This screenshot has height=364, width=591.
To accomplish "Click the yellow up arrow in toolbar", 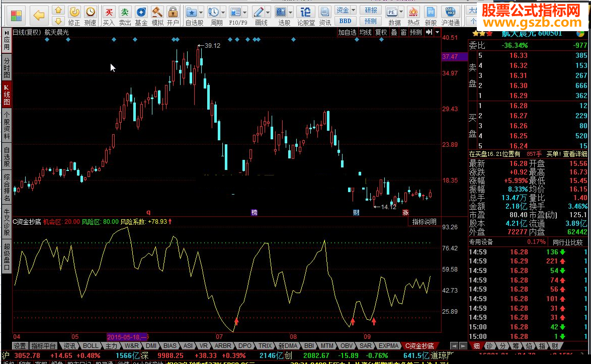I will click(58, 10).
